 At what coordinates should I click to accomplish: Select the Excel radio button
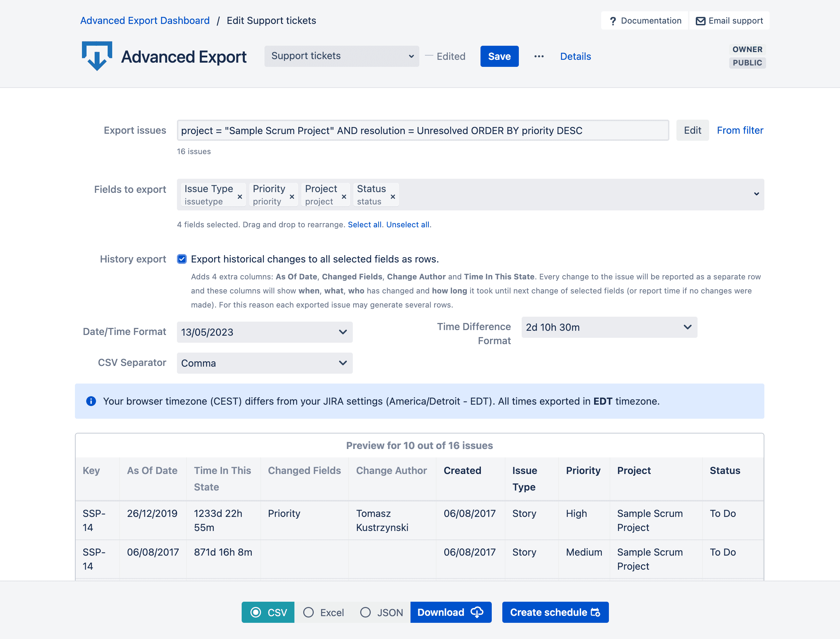point(308,612)
